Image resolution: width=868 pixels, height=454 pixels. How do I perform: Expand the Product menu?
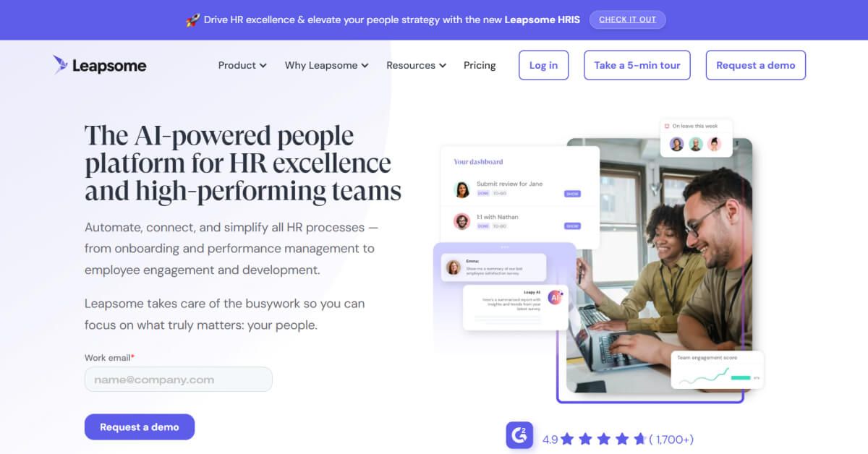click(242, 65)
